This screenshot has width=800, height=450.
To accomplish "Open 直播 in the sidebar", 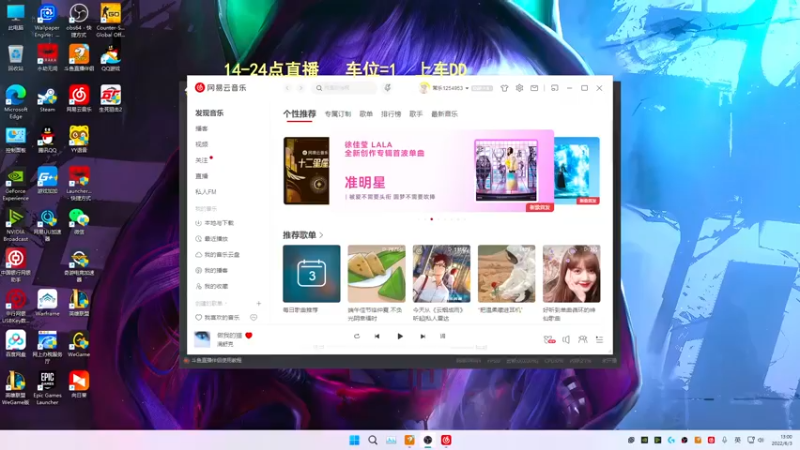I will point(202,176).
